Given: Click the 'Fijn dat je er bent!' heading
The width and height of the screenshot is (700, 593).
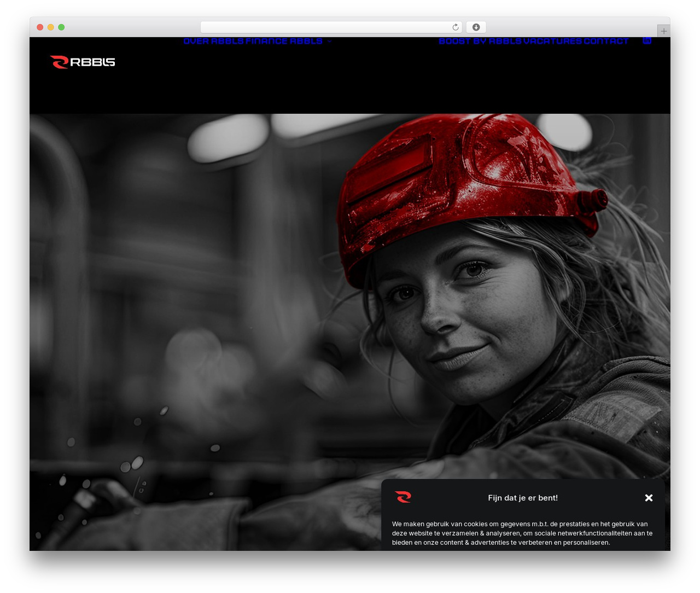Looking at the screenshot, I should pos(523,498).
